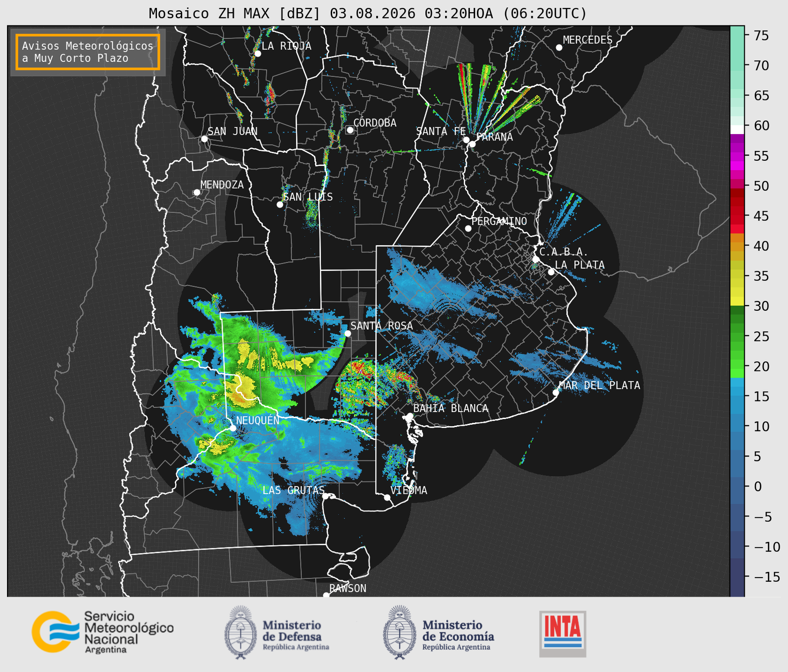The width and height of the screenshot is (788, 672).
Task: Click the Bahía Blanca city label
Action: coord(451,408)
